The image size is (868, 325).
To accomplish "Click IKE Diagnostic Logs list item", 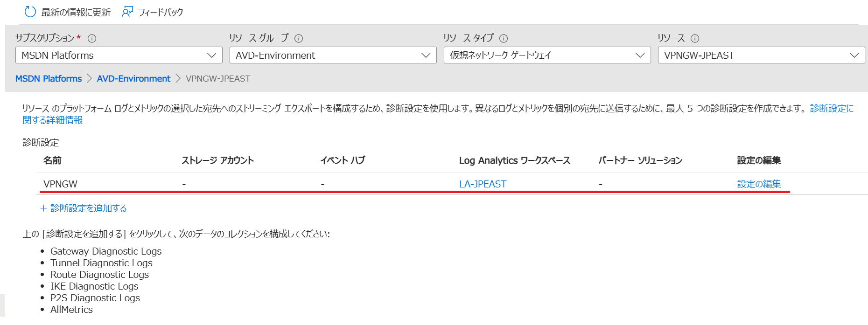I will [94, 286].
